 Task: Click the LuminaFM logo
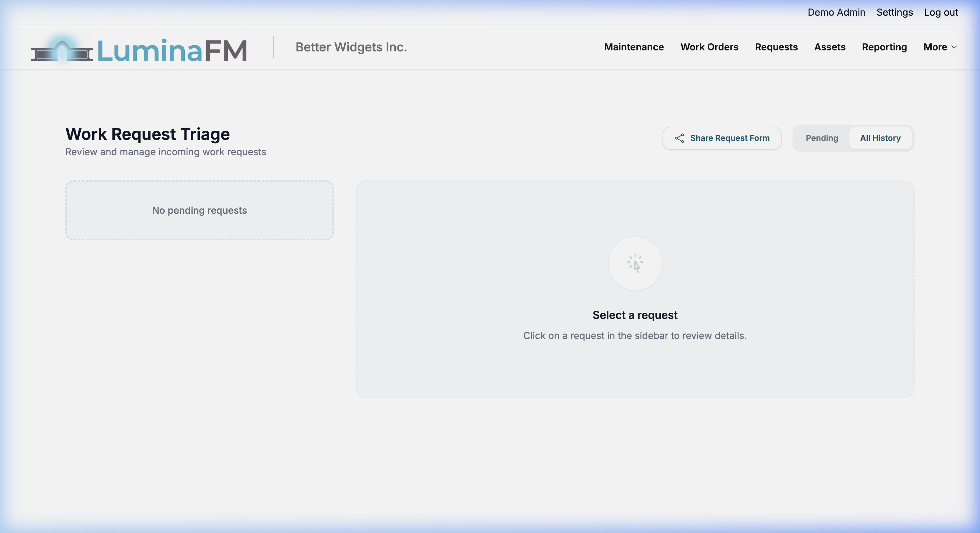click(139, 49)
